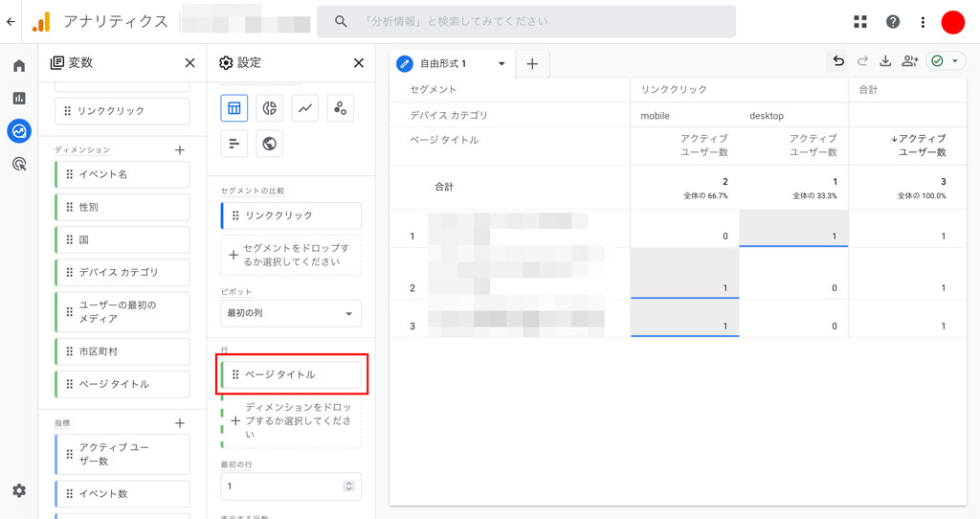Select ユーザーの最初のメディア dimension
Screen dimensions: 980x519
[122, 312]
